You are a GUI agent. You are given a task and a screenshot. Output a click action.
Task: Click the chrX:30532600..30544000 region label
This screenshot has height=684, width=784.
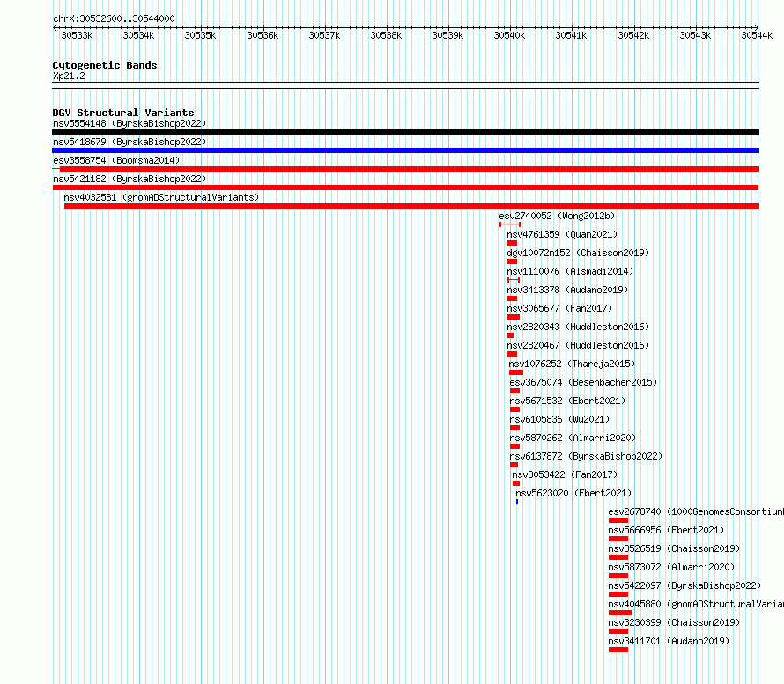114,18
